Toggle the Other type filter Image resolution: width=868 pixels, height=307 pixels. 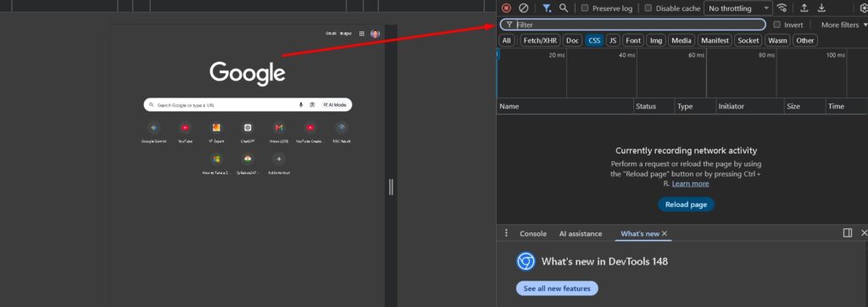coord(805,41)
